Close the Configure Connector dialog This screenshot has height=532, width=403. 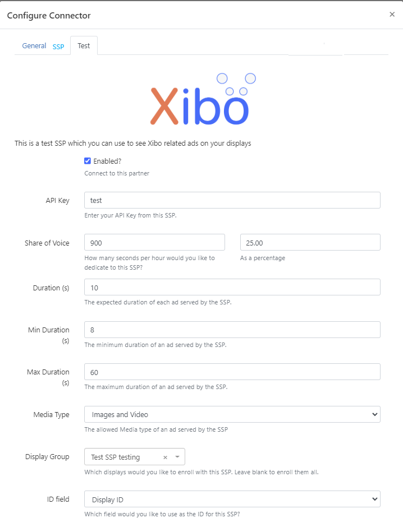click(392, 15)
